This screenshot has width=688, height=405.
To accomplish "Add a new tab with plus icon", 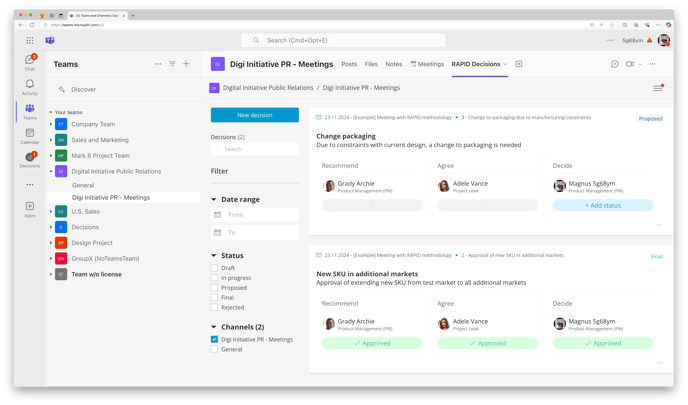I will (519, 64).
